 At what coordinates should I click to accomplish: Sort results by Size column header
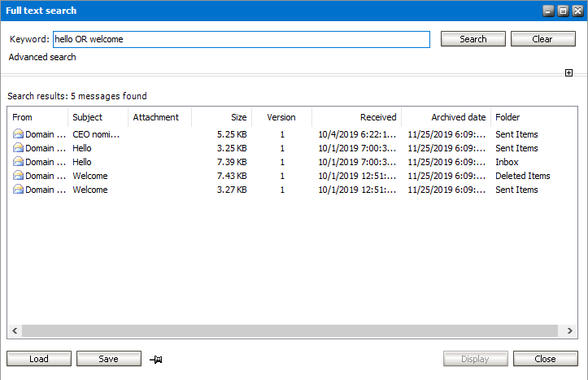[222, 117]
